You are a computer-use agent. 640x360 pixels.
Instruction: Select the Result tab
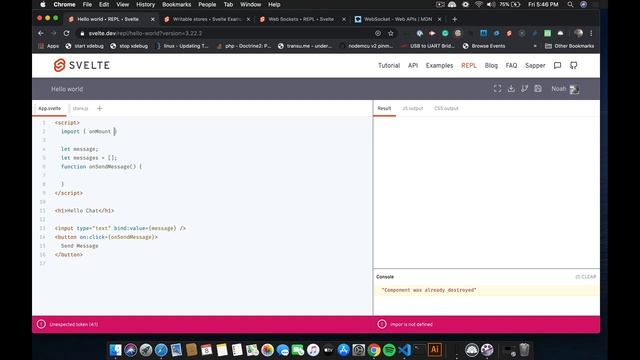tap(384, 109)
